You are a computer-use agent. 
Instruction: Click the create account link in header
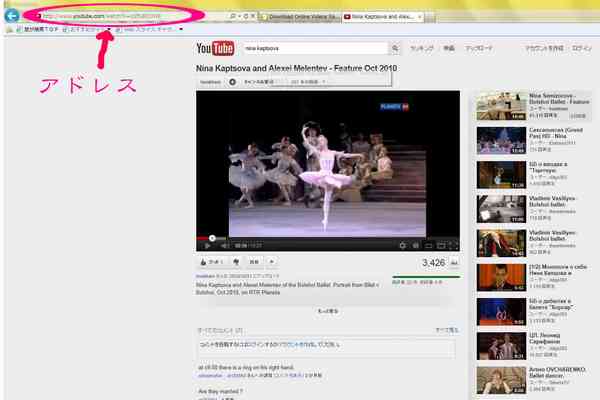coord(544,48)
